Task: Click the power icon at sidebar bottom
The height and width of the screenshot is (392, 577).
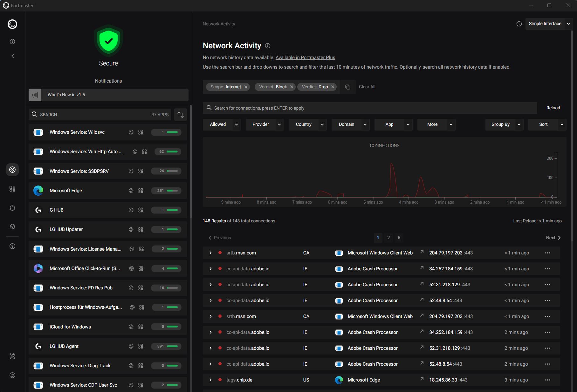Action: coord(12,375)
